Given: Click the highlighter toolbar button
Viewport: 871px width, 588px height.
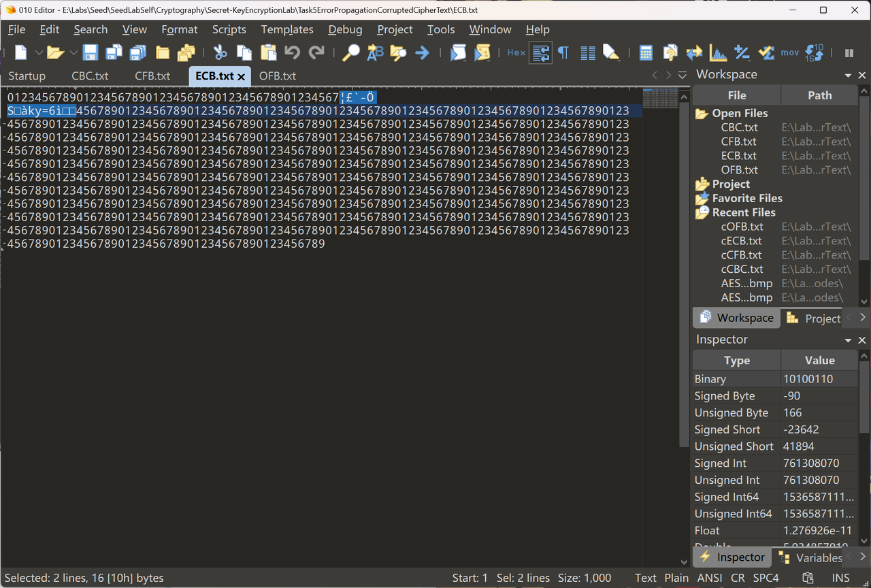Looking at the screenshot, I should [x=611, y=52].
